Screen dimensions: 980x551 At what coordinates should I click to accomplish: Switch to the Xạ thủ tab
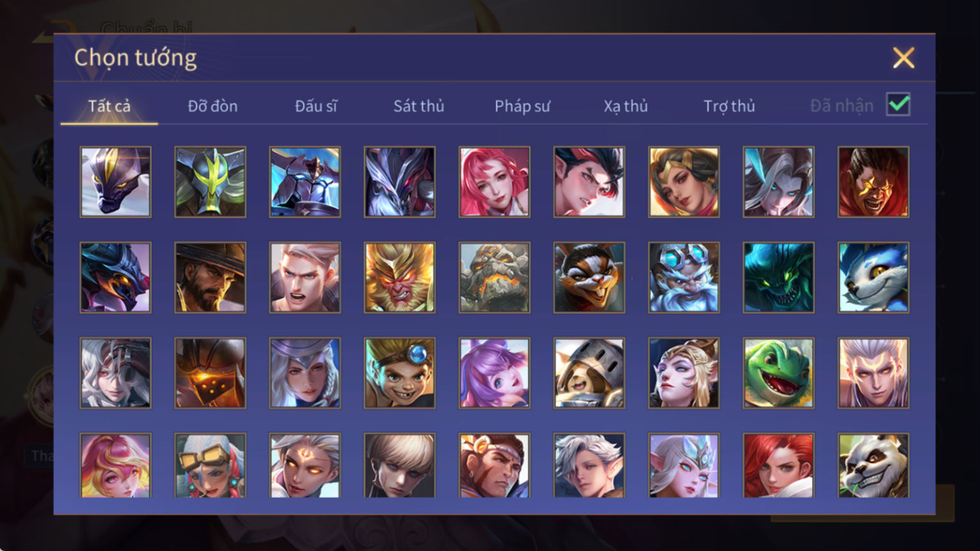626,106
